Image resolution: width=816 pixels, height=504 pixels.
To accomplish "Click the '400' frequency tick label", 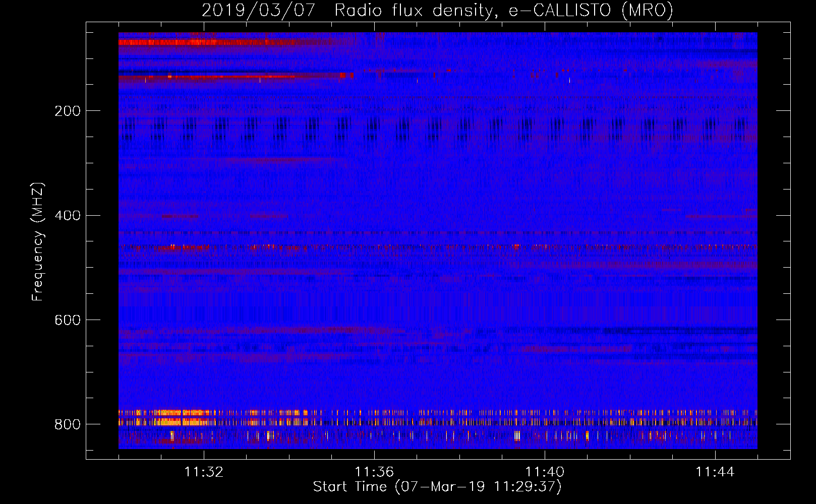I will (68, 216).
